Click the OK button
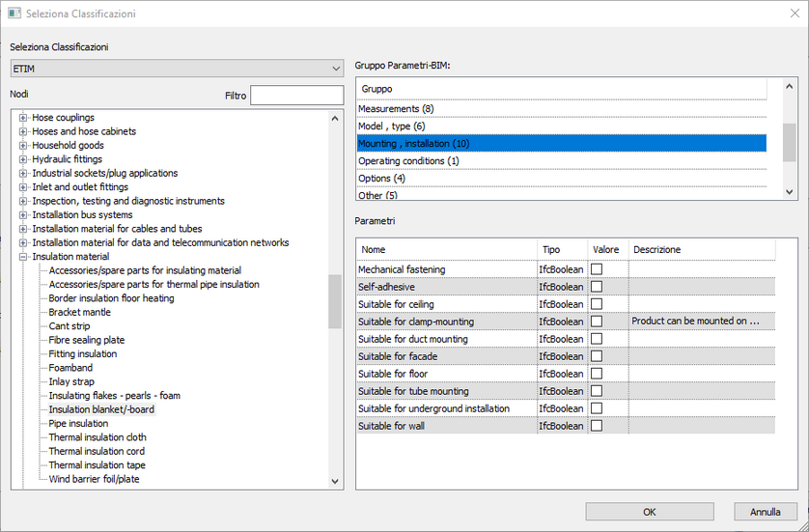This screenshot has height=532, width=809. (650, 512)
